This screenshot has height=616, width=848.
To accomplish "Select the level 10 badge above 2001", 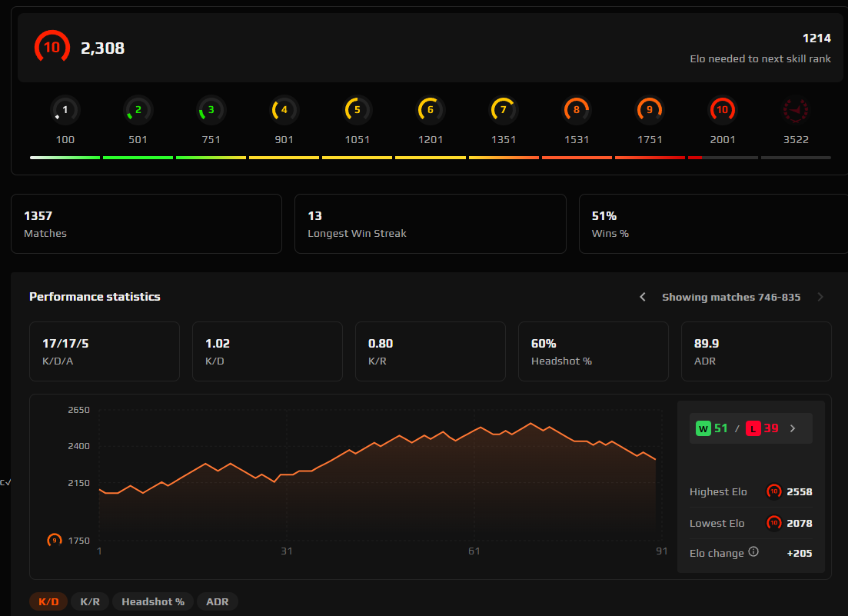I will click(x=722, y=110).
